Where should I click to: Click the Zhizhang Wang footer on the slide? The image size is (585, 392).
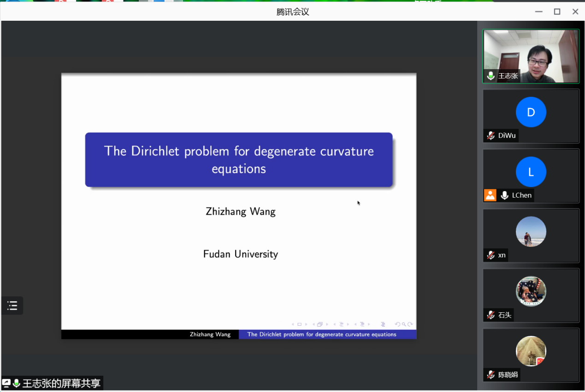click(x=210, y=334)
